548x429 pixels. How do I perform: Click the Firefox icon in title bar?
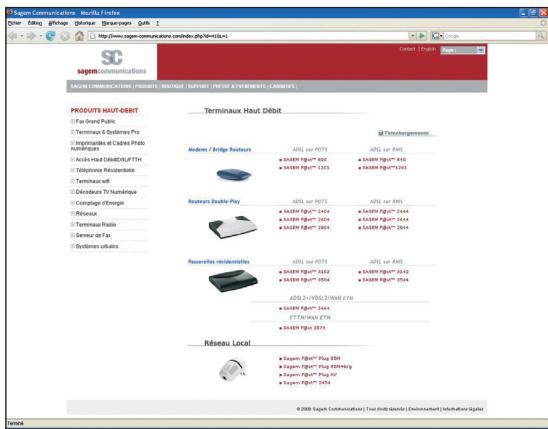pos(10,13)
